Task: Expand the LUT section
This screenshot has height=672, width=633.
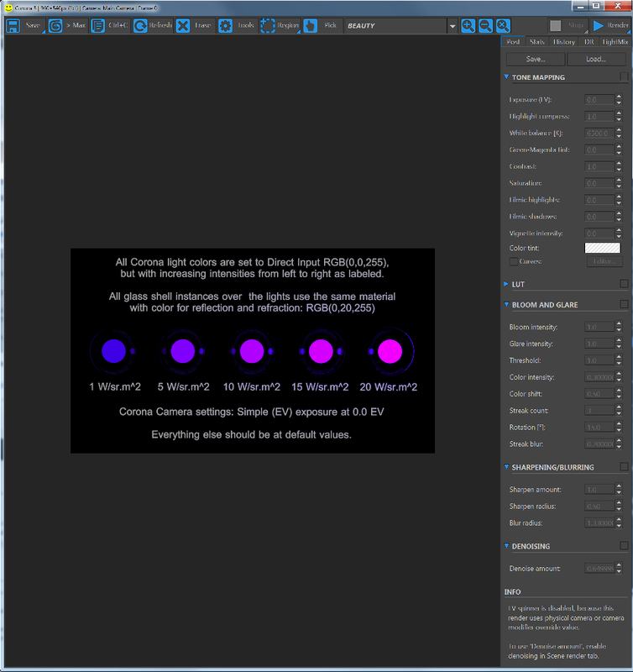Action: (x=506, y=284)
